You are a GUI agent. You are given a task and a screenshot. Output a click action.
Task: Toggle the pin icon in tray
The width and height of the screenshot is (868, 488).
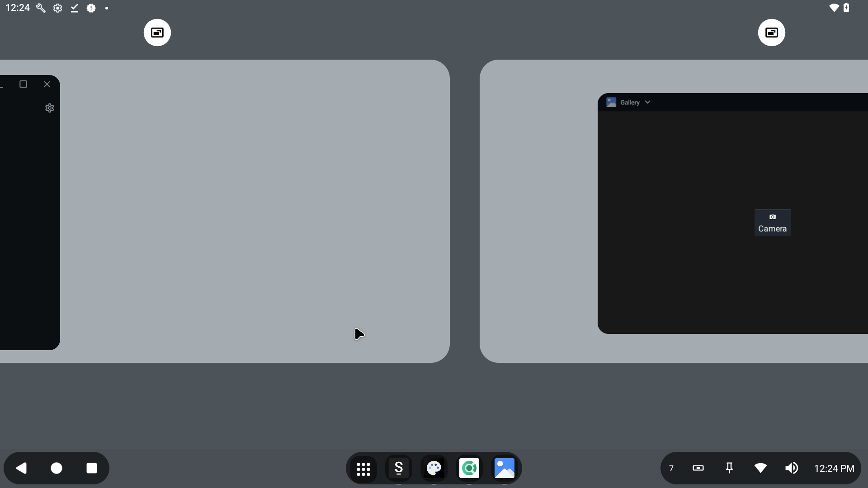(729, 468)
